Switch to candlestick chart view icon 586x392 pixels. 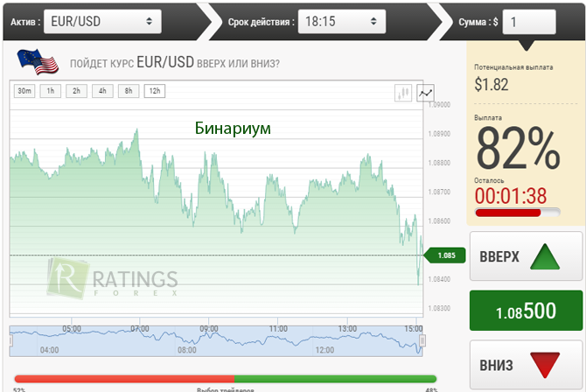click(403, 93)
